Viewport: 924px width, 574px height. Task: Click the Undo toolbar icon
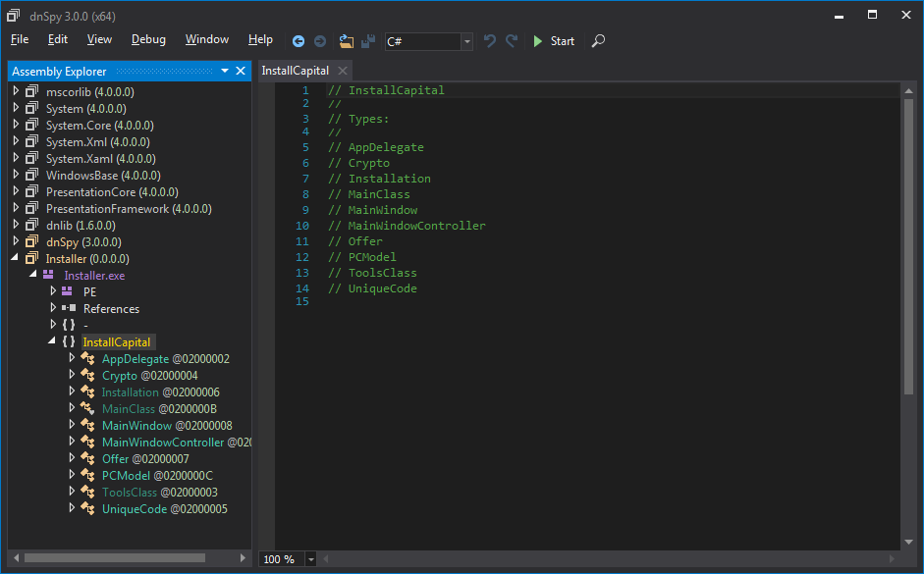[490, 41]
